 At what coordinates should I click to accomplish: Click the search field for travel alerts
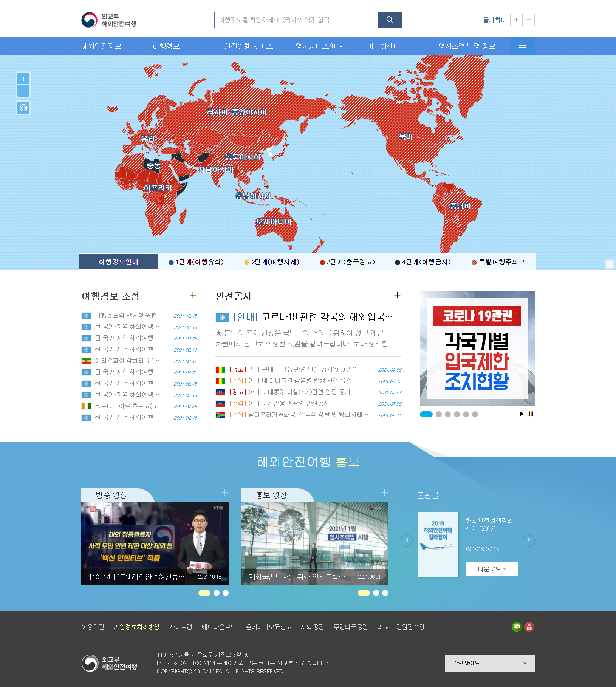click(296, 20)
